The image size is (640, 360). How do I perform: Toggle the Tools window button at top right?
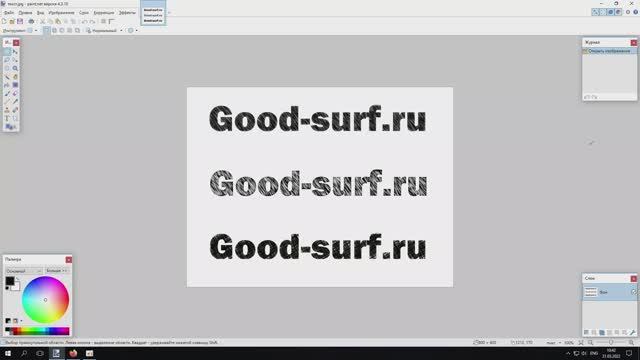click(595, 12)
